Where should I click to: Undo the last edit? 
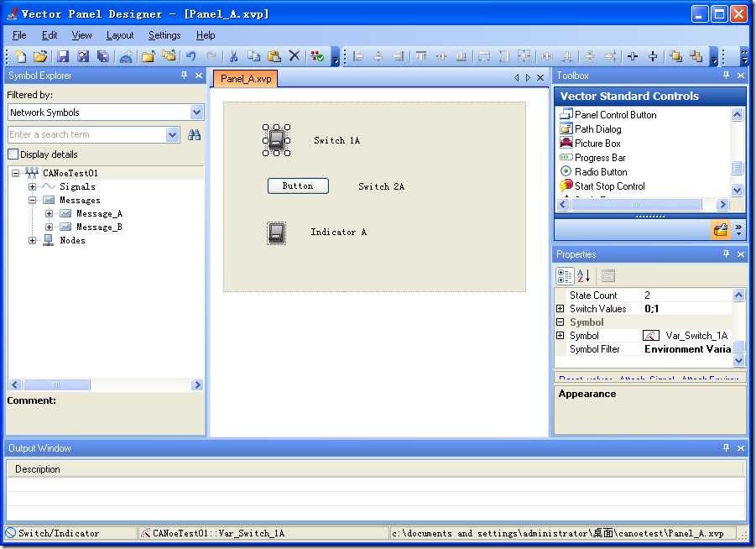[x=191, y=56]
